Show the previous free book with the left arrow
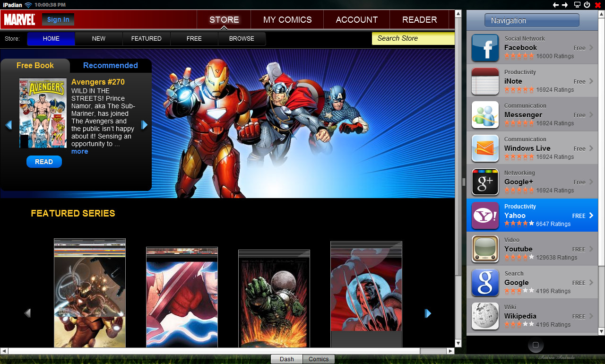 (8, 125)
